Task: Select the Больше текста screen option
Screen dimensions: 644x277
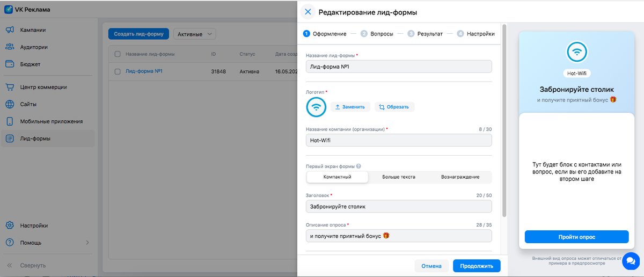Action: (399, 177)
